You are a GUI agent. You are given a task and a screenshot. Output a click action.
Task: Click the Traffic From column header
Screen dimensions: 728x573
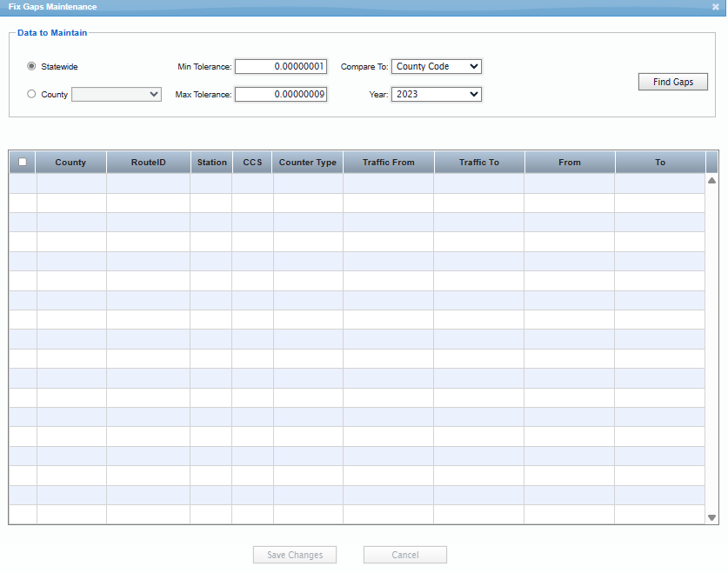point(388,161)
